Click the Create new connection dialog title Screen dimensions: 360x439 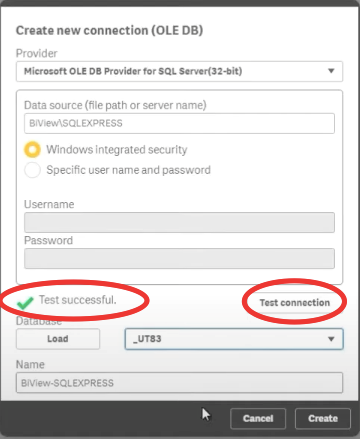point(109,30)
